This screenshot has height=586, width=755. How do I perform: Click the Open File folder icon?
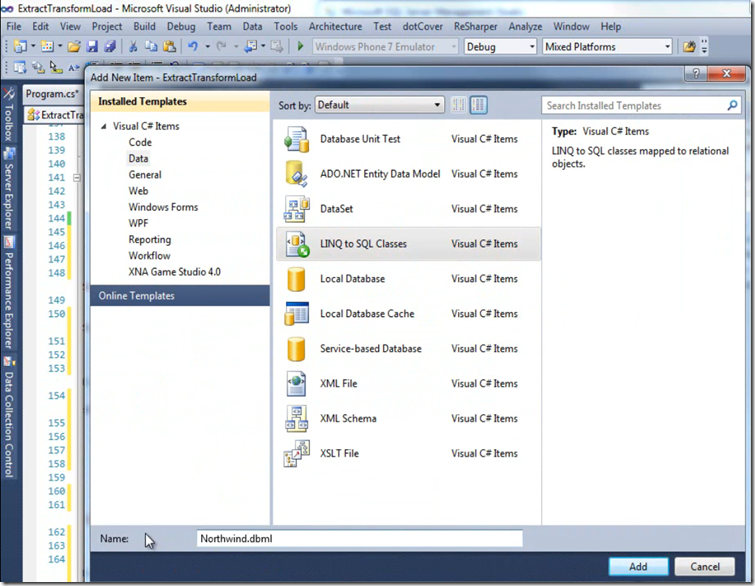tap(74, 47)
